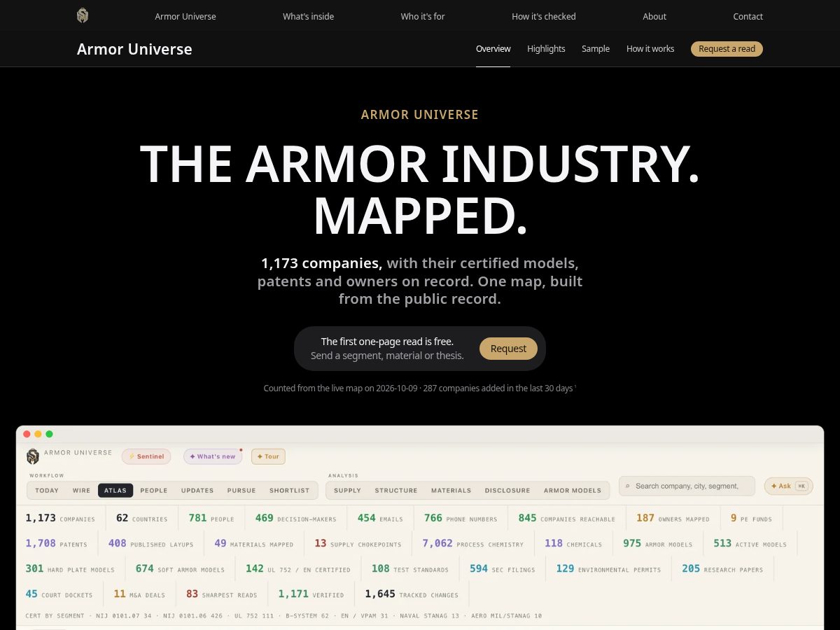Image resolution: width=840 pixels, height=630 pixels.
Task: Open the SUPPLY analysis tab
Action: 347,491
